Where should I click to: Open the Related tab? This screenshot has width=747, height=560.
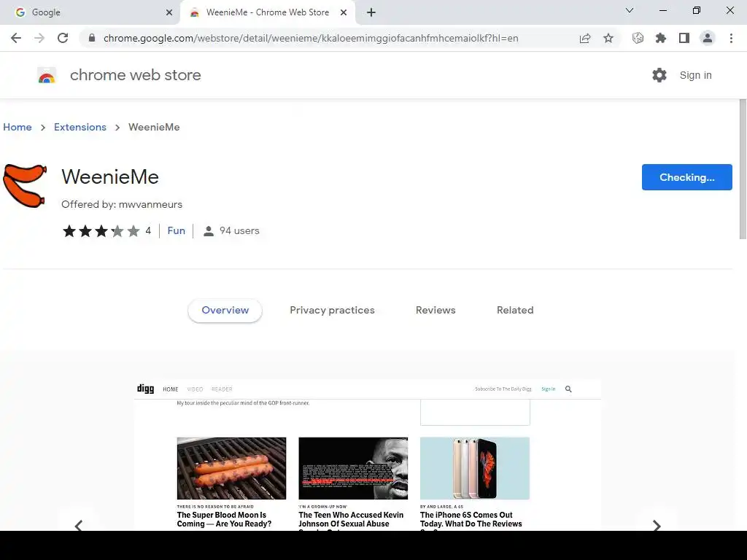[515, 311]
